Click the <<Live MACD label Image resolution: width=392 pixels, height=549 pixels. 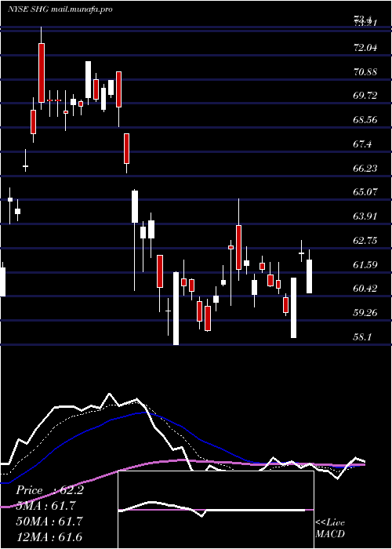pyautogui.click(x=330, y=528)
